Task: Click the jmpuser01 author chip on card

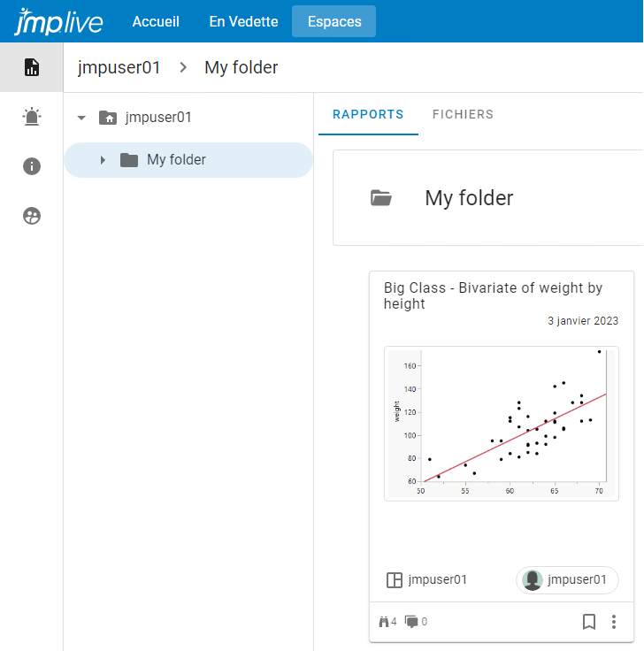Action: click(x=567, y=580)
